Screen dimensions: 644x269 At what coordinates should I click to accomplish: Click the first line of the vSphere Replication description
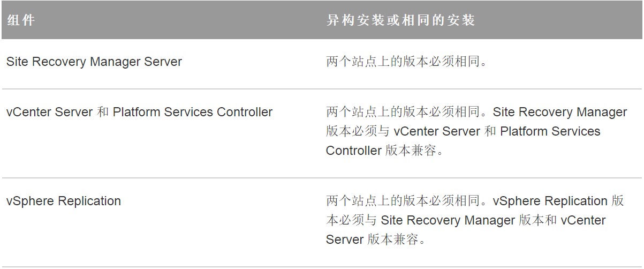pos(475,201)
